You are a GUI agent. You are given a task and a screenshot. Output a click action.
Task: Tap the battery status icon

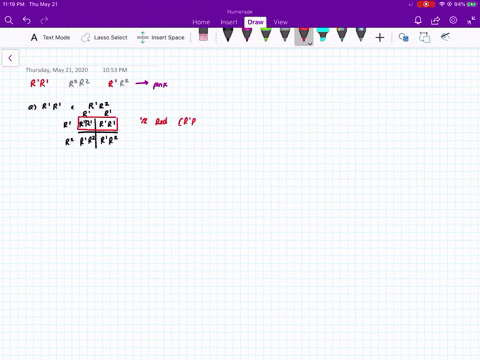[472, 4]
